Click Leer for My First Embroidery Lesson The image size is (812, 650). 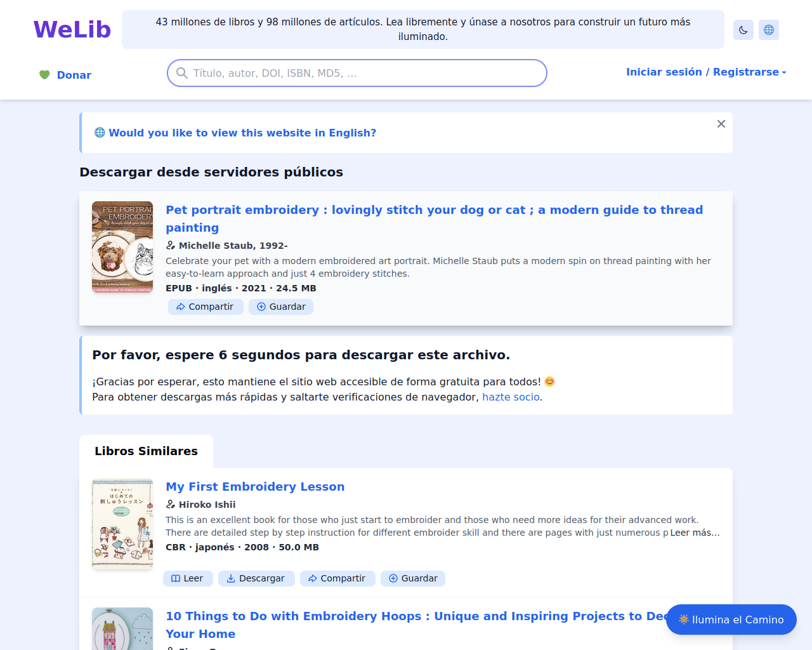point(188,578)
